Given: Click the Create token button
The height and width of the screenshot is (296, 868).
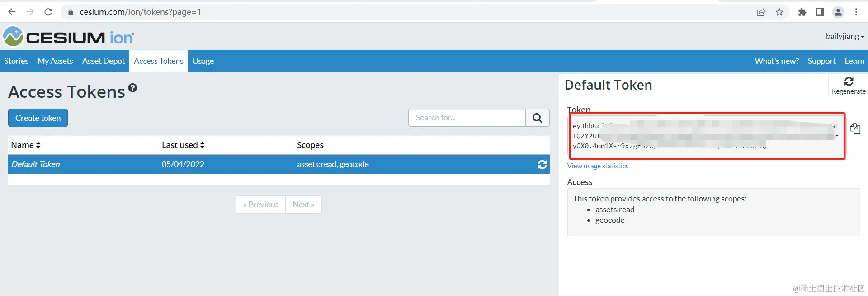Looking at the screenshot, I should point(38,118).
